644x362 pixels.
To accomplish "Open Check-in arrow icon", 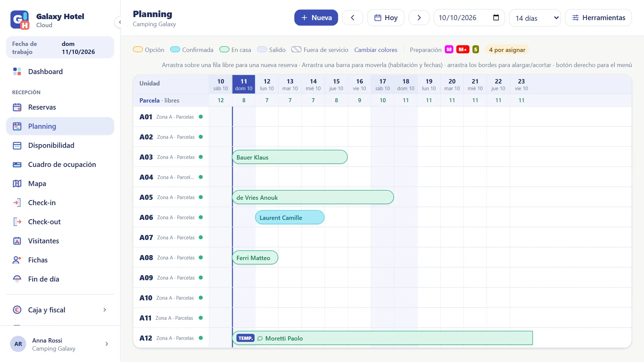I will pos(17,202).
